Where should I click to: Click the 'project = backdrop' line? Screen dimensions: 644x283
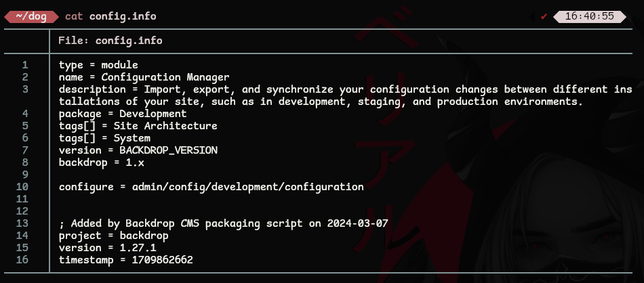click(113, 236)
